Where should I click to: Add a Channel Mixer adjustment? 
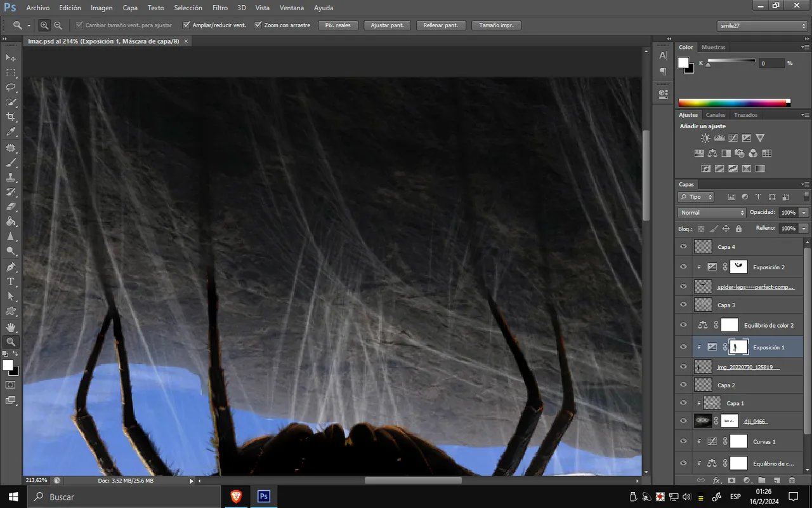pyautogui.click(x=753, y=153)
